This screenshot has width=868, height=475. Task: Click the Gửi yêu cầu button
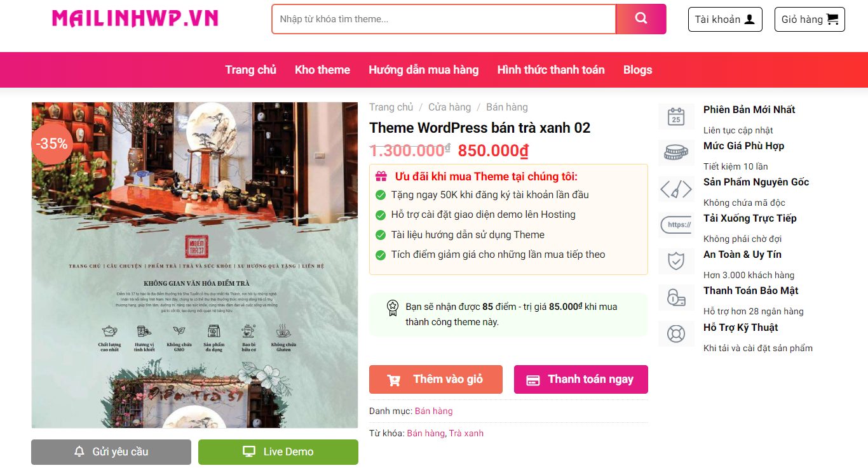[111, 452]
